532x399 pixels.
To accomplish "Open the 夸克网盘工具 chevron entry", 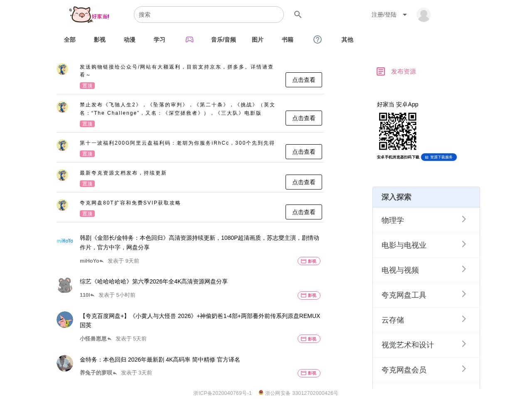I will 464,294.
